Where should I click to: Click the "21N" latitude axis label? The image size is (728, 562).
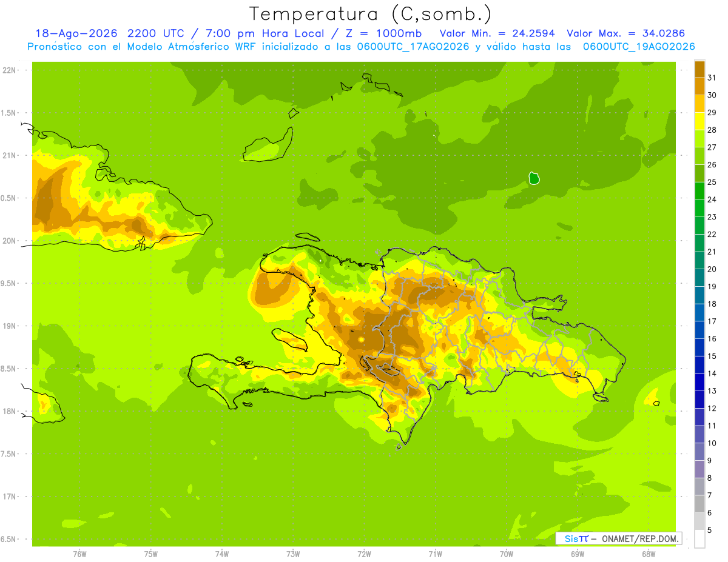click(10, 155)
